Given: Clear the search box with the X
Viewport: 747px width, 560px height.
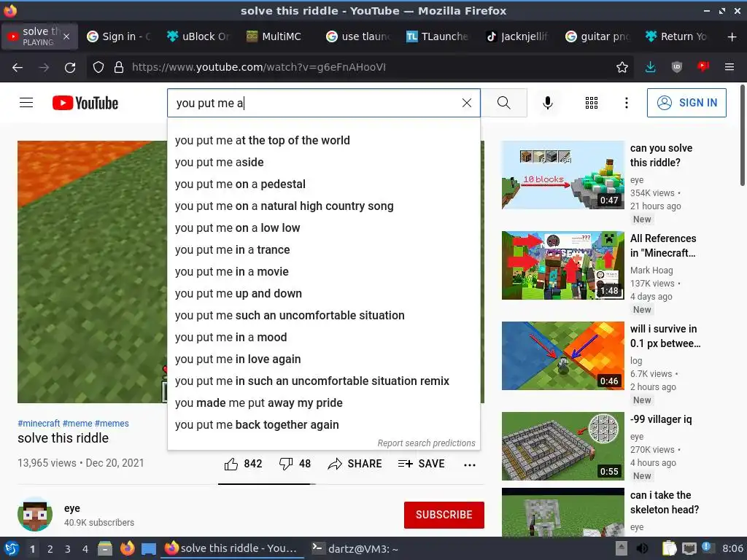Looking at the screenshot, I should point(467,103).
